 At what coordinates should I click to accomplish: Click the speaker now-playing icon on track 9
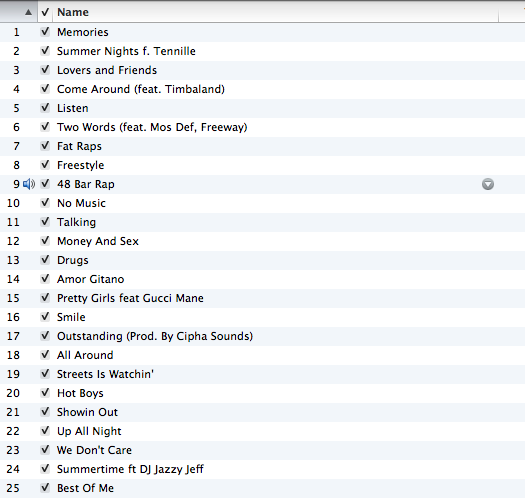(x=29, y=184)
